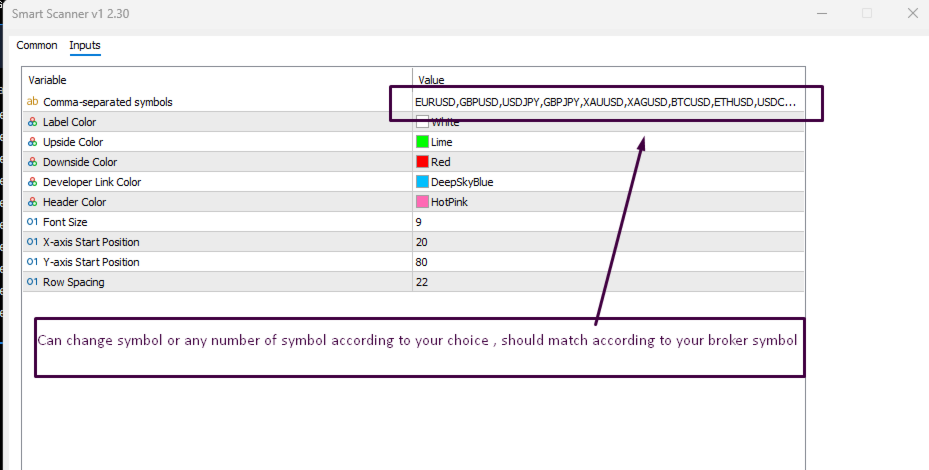Select the Y-axis Start Position value 80

click(x=422, y=262)
